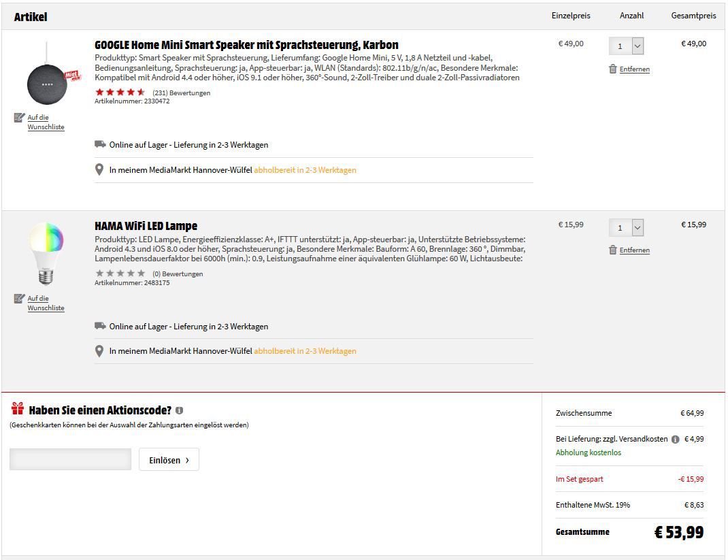Click wishlist edit icon beside Google Home Mini
Screen dimensions: 728x560
(19, 118)
